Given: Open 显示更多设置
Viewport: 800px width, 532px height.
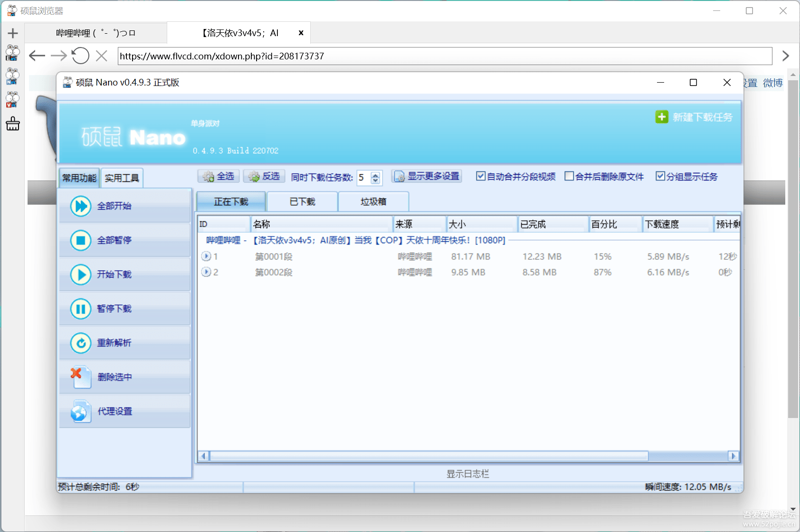Looking at the screenshot, I should coord(427,177).
